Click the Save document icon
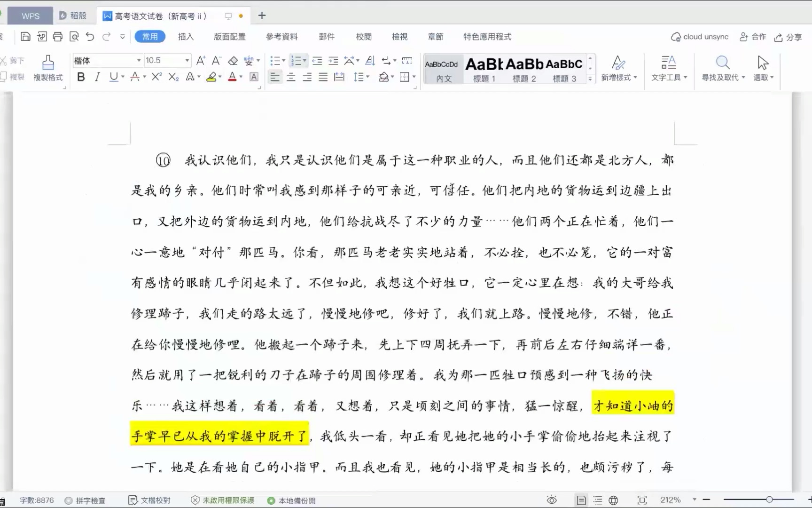 pos(26,37)
